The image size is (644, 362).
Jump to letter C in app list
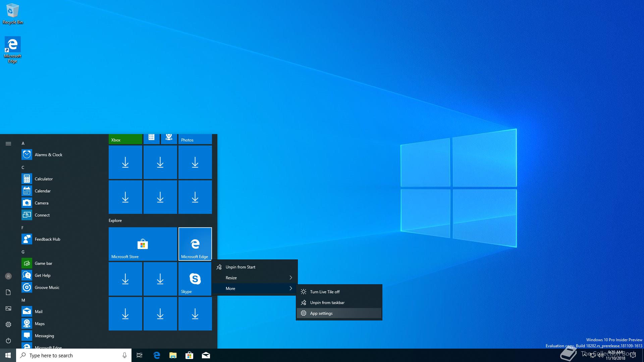(x=23, y=167)
